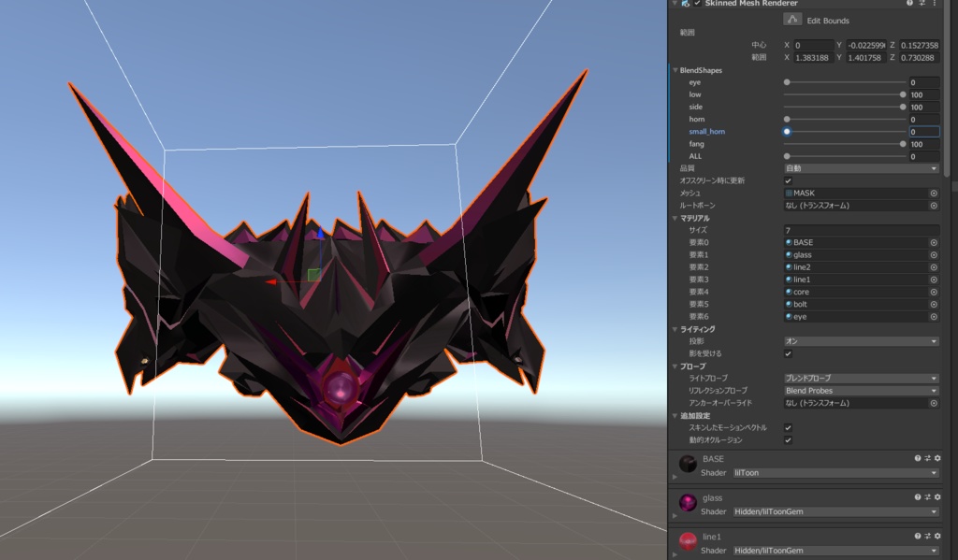Collapse the プローブ section

(675, 366)
